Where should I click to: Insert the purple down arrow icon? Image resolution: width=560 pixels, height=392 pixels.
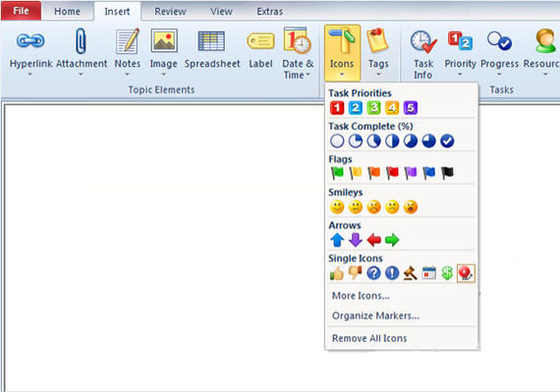coord(356,240)
